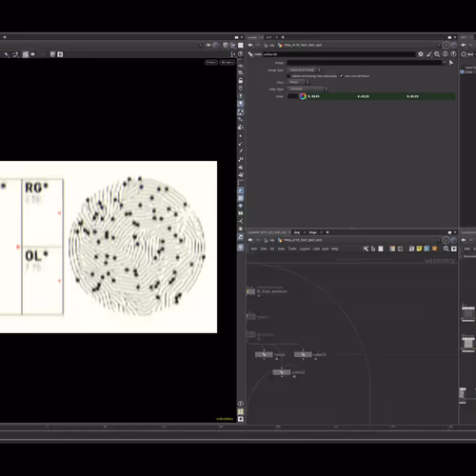This screenshot has width=476, height=476.
Task: Click the dark color swatch in Color row
Action: [292, 96]
